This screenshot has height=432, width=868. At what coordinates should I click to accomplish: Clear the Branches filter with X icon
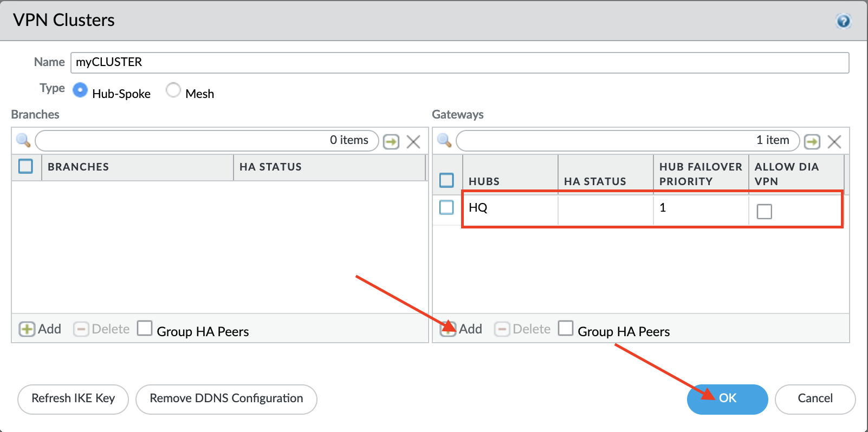[x=413, y=142]
